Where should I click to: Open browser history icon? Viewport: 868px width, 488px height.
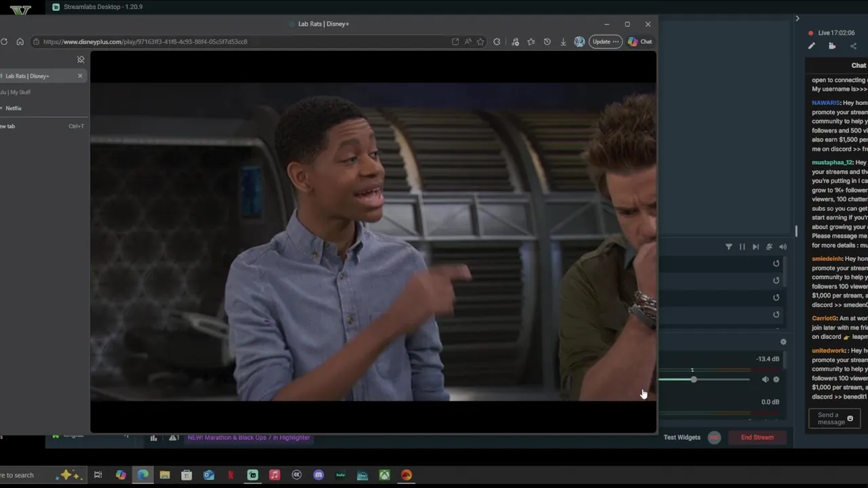coord(547,41)
